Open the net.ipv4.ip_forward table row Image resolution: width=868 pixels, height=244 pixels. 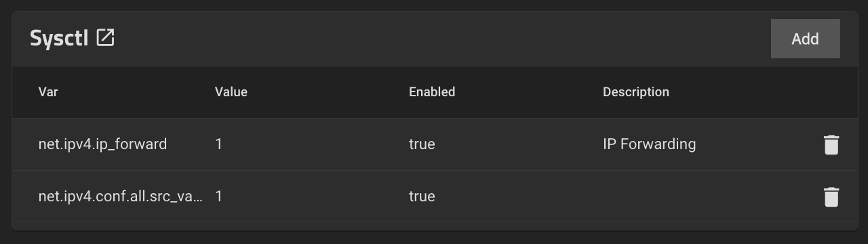(x=435, y=144)
